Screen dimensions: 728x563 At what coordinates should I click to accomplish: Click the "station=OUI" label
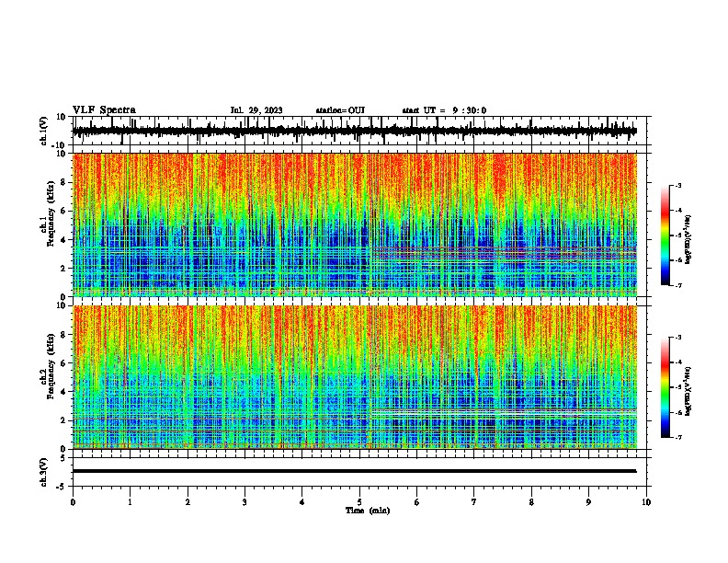pyautogui.click(x=340, y=110)
